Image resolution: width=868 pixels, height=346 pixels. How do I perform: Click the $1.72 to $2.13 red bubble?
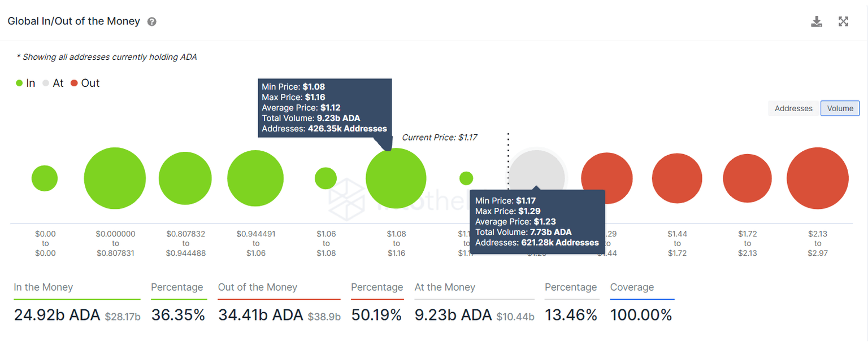(x=747, y=178)
